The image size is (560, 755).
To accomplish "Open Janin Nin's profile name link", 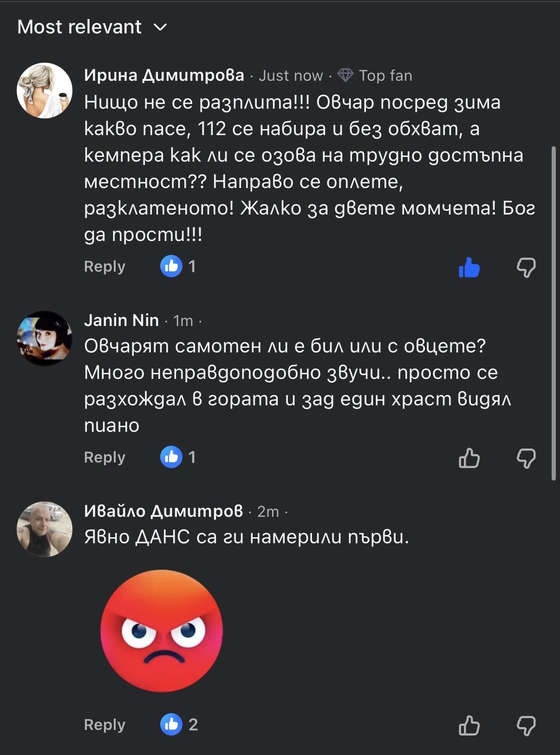I will point(121,320).
